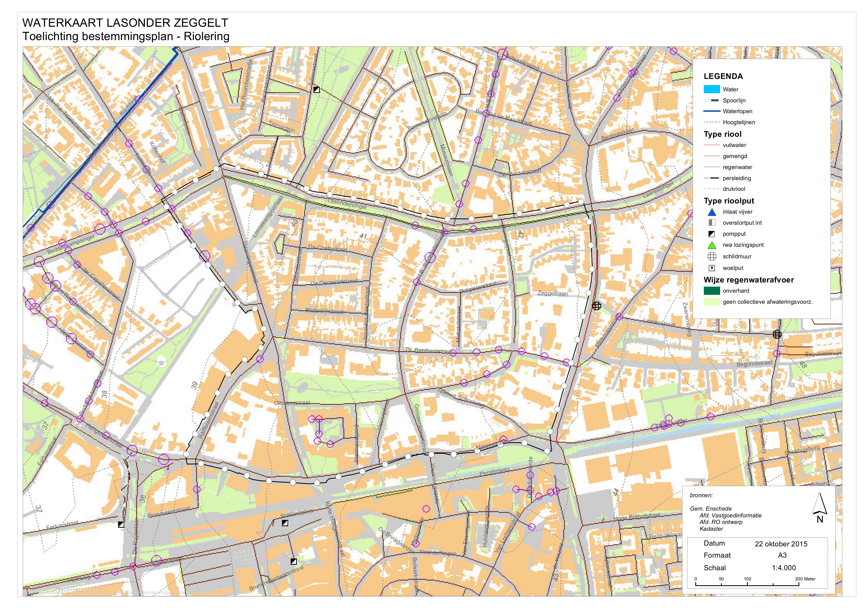Click the Talmaplein label
This screenshot has height=614, width=868.
[x=282, y=127]
